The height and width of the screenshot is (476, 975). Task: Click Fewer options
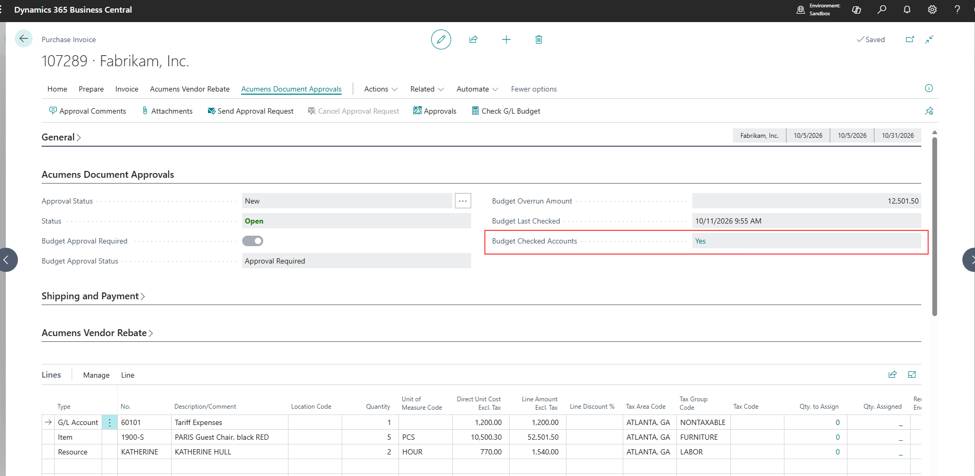click(534, 89)
